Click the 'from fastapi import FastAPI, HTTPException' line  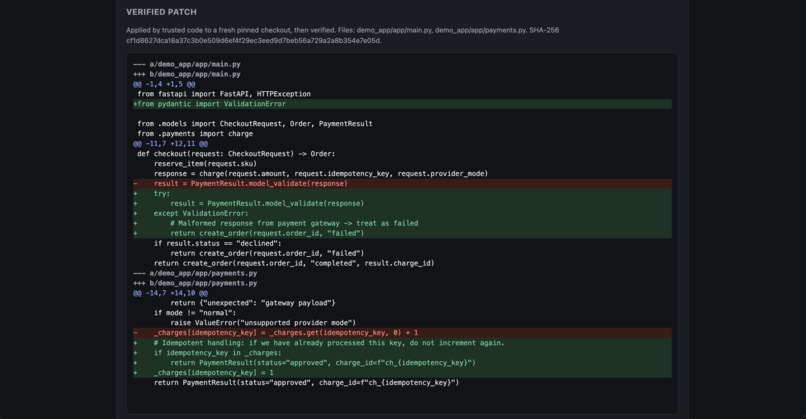click(x=224, y=94)
